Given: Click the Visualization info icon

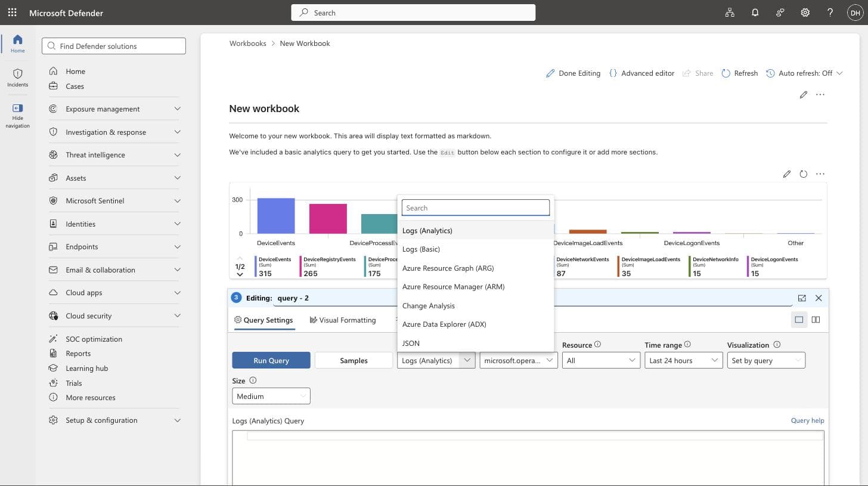Looking at the screenshot, I should (x=777, y=345).
